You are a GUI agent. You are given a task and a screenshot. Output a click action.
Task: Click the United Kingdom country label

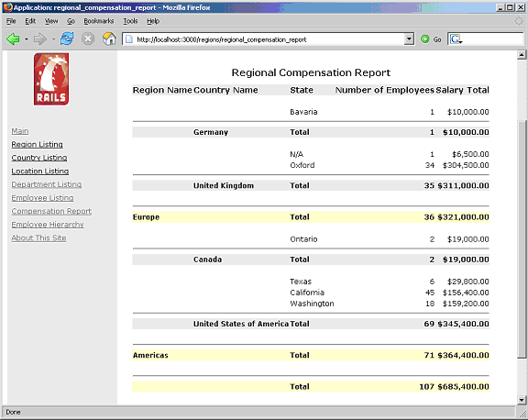pos(224,185)
